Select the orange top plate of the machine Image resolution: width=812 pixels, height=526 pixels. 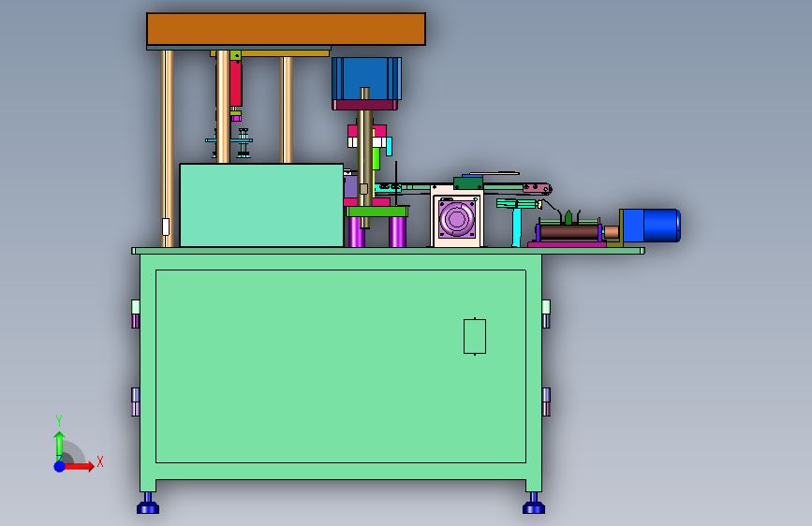pyautogui.click(x=286, y=29)
